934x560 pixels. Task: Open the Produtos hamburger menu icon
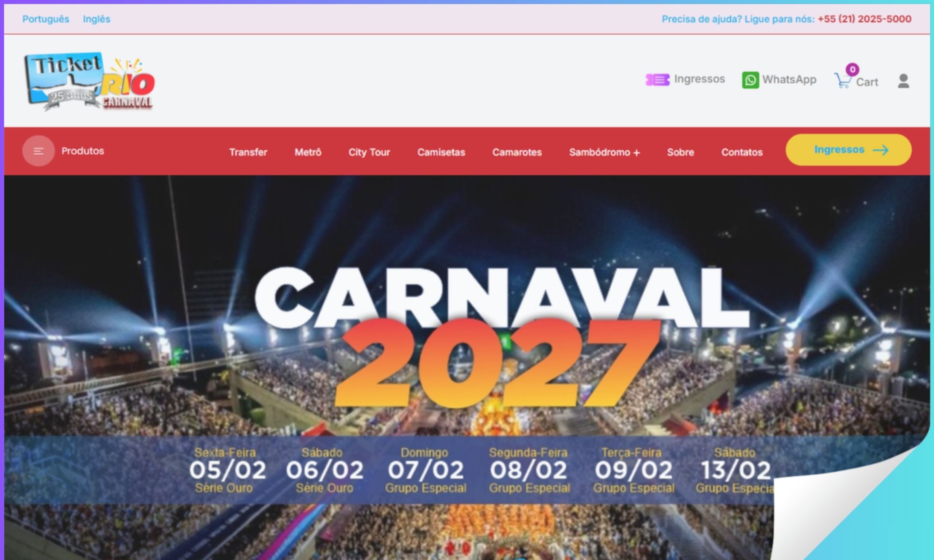coord(38,151)
